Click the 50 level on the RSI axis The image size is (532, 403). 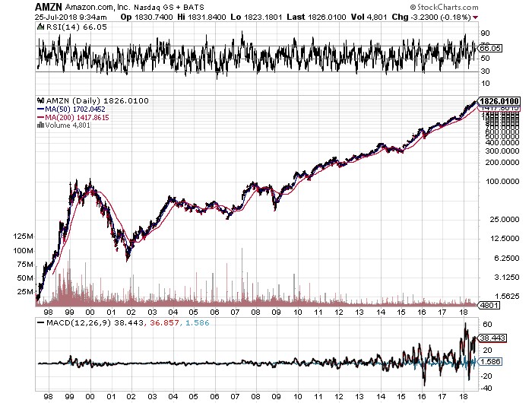pos(485,58)
